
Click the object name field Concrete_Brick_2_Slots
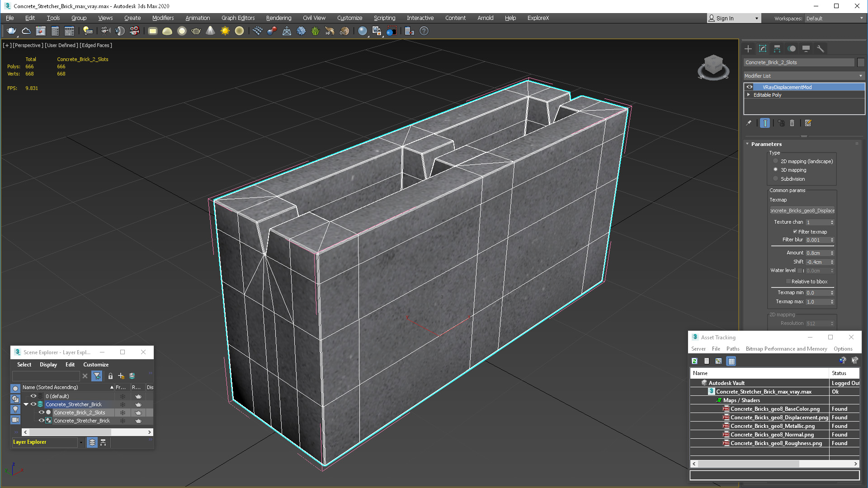pyautogui.click(x=799, y=62)
